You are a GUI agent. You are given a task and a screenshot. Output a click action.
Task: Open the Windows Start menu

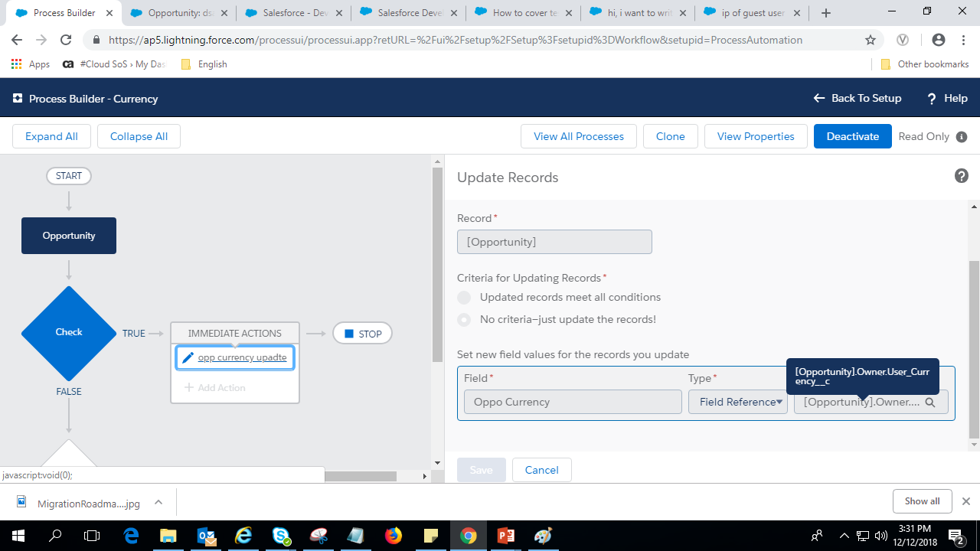(18, 536)
